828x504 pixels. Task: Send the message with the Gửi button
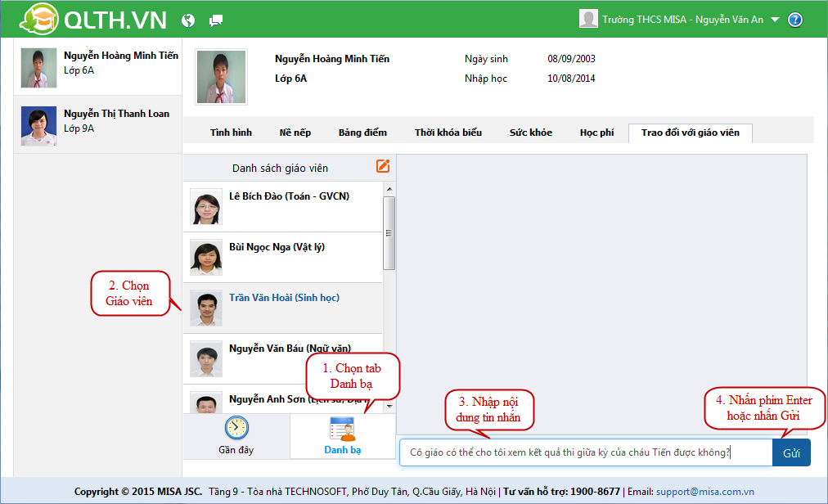point(791,452)
